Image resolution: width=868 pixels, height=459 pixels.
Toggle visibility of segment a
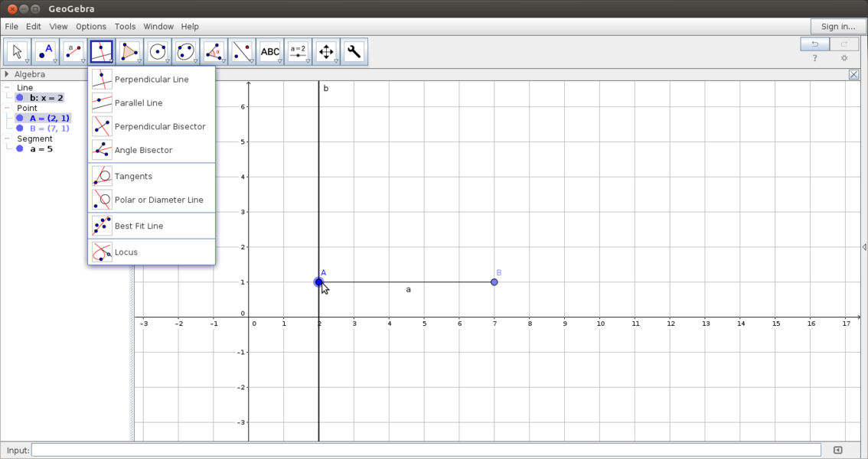pos(18,148)
